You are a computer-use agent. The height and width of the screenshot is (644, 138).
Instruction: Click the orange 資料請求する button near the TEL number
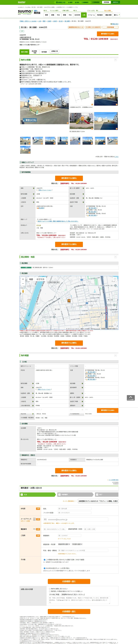107,33
